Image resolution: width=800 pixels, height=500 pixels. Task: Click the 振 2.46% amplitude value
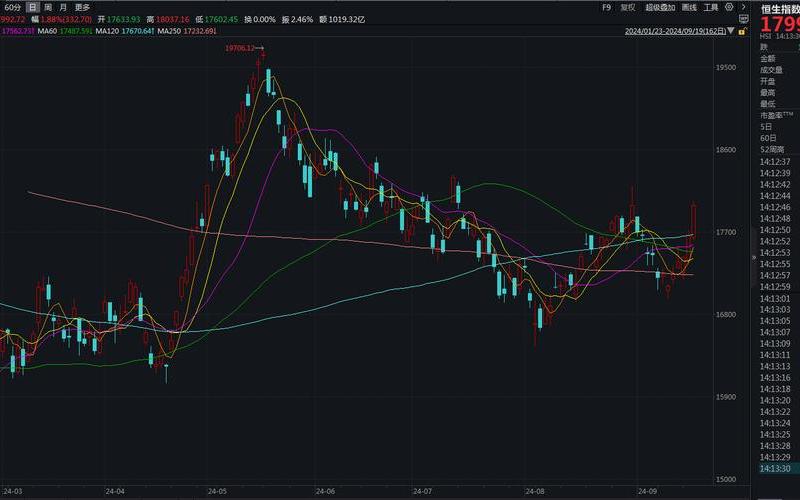pyautogui.click(x=297, y=19)
